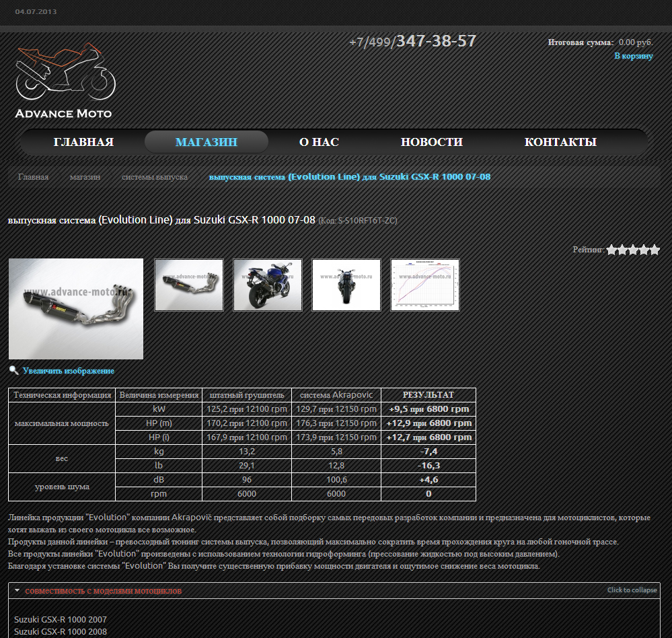Click the magnifier icon beside Увеличить изображение

(x=13, y=370)
